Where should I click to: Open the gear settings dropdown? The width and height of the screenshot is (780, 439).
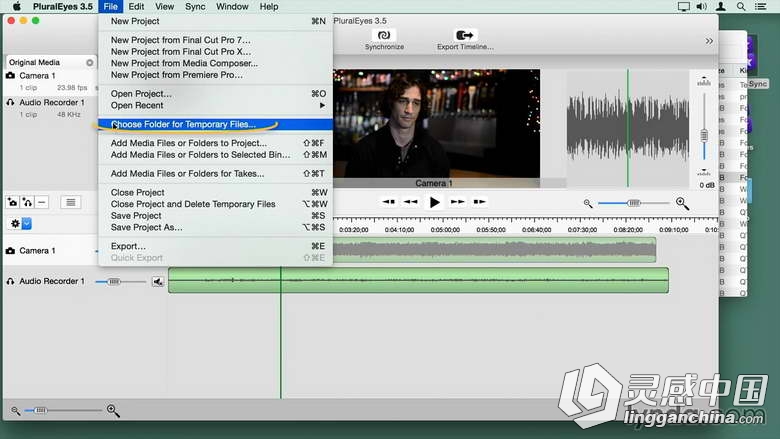(20, 224)
